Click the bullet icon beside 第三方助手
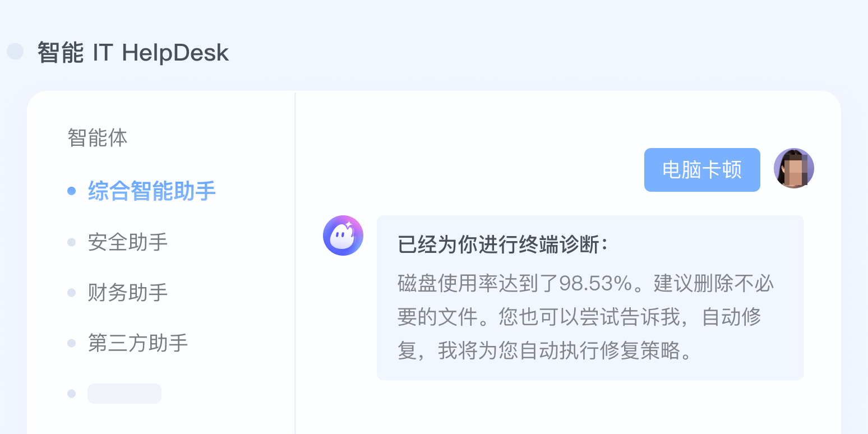Viewport: 868px width, 434px height. click(71, 343)
